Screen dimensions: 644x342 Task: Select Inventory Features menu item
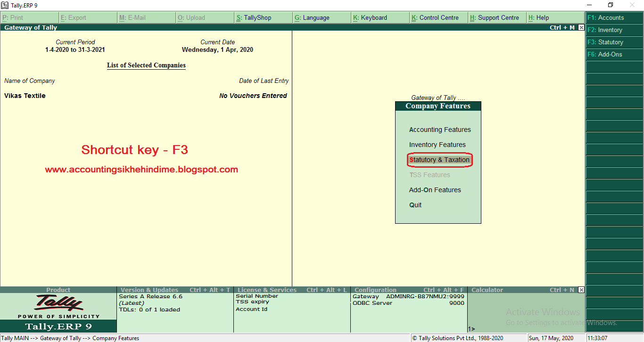(437, 145)
